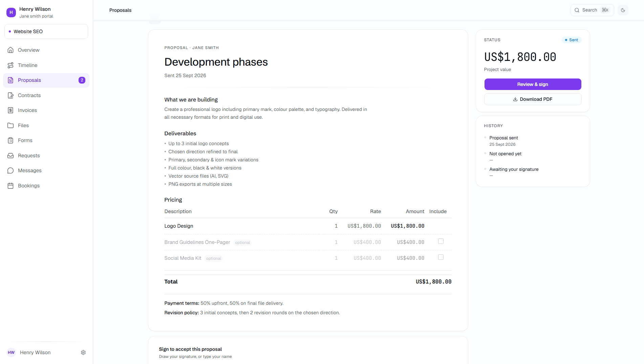This screenshot has height=364, width=644.
Task: Click the Search field
Action: pyautogui.click(x=592, y=10)
